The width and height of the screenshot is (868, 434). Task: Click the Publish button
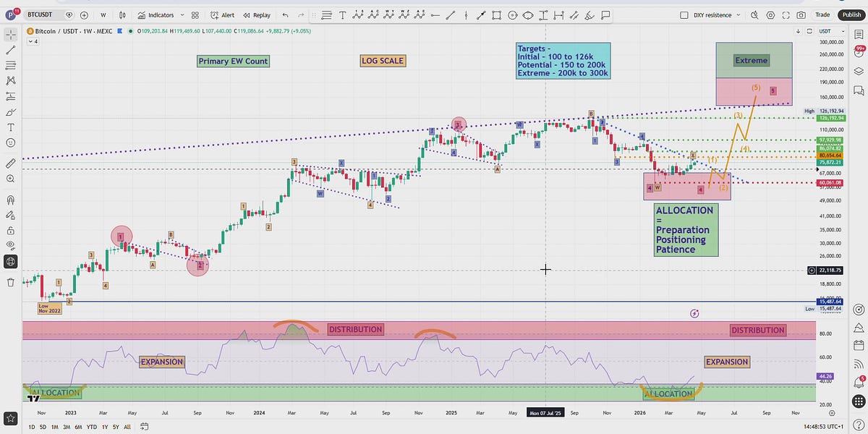click(x=851, y=14)
